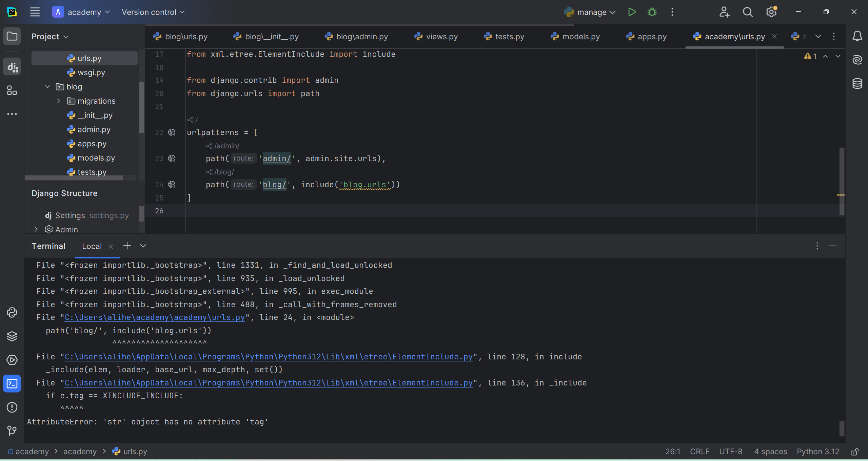Debug the manage configuration
868x461 pixels.
652,12
